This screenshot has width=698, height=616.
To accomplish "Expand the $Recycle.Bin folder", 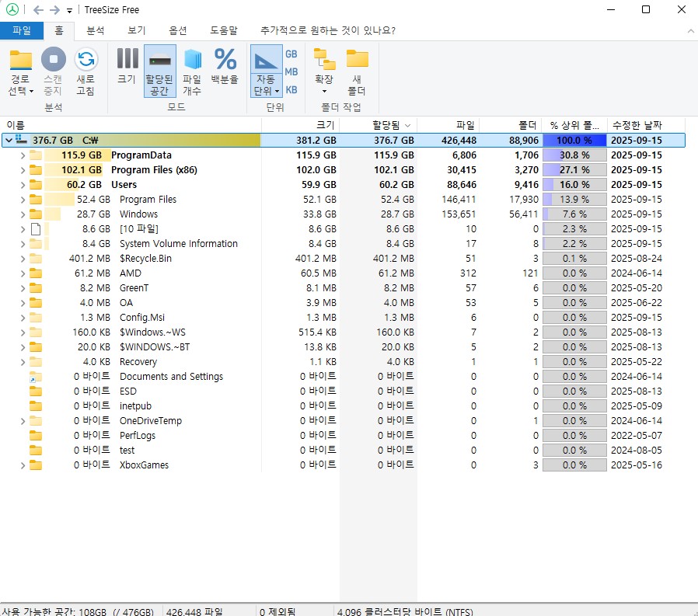I will click(x=23, y=259).
